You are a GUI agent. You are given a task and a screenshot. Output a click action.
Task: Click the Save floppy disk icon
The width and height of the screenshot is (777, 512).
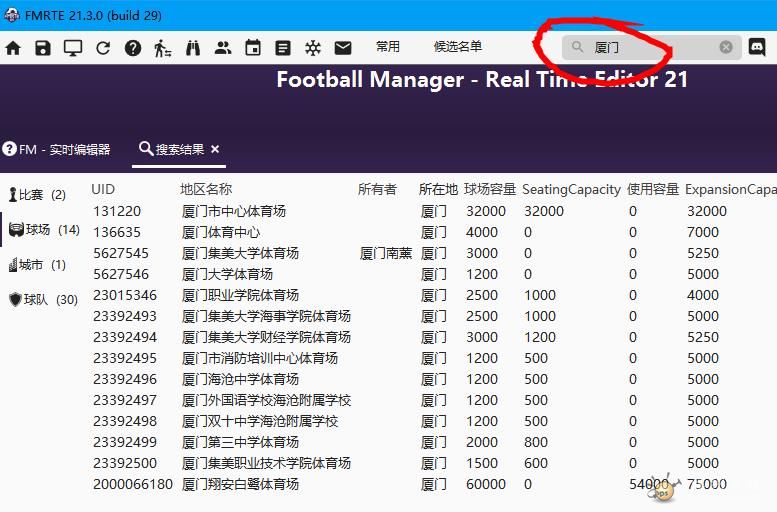tap(42, 48)
